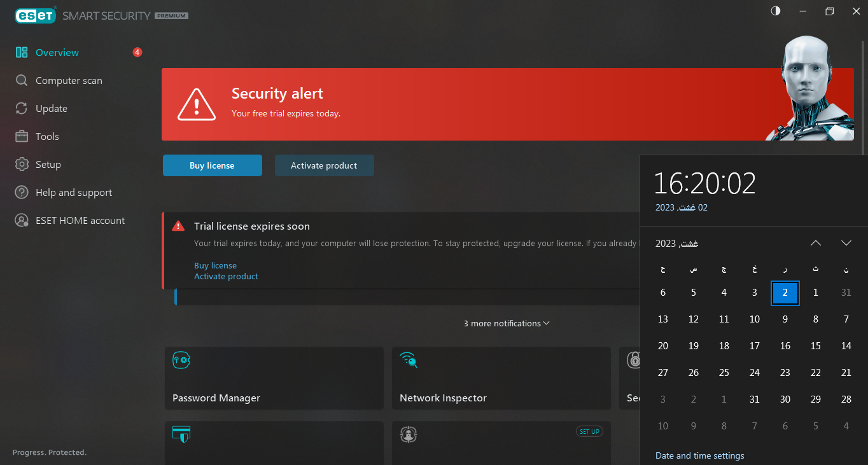
Task: Open the Update section
Action: coord(52,109)
